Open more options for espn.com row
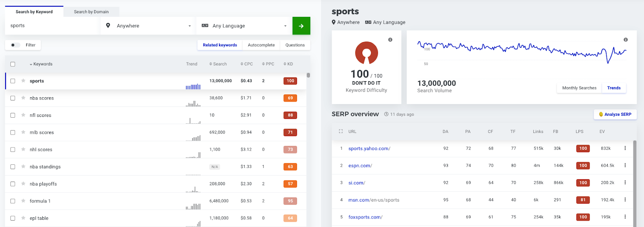Screen dimensions: 644x227 (625, 165)
